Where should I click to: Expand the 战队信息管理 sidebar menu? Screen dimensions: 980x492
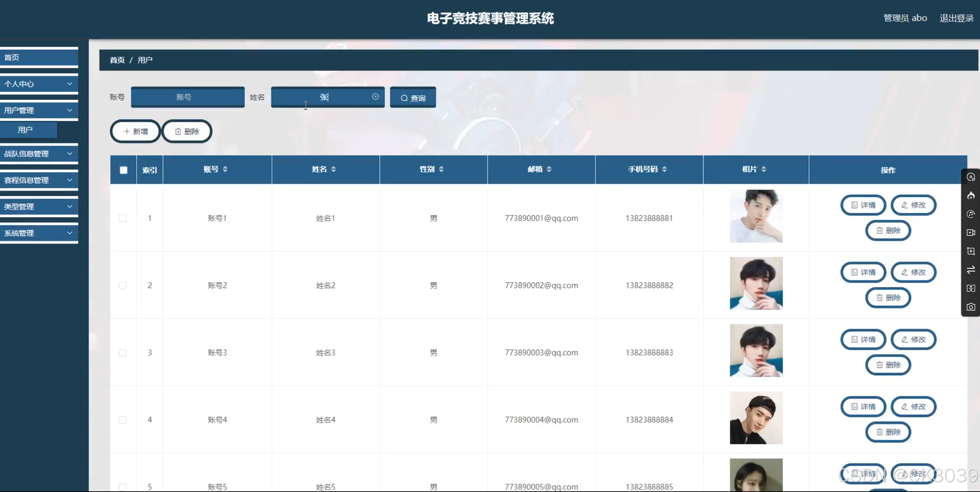tap(38, 153)
